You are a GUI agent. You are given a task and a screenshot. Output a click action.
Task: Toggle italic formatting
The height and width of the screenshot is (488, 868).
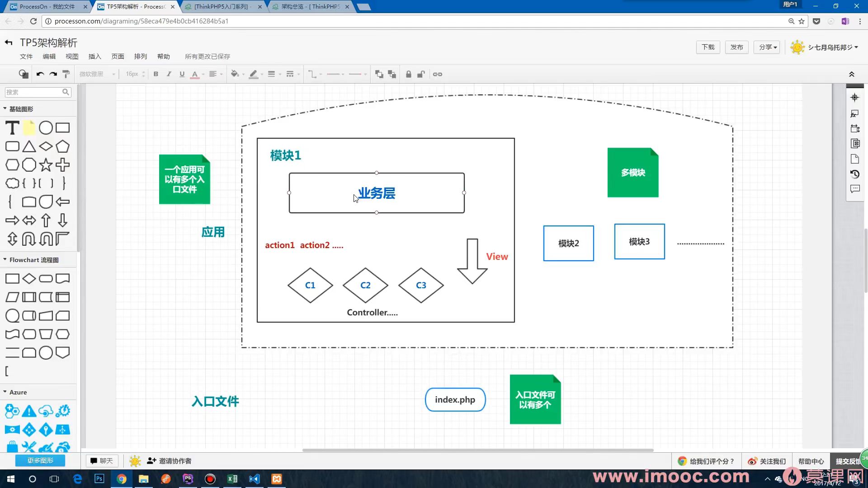pos(169,74)
